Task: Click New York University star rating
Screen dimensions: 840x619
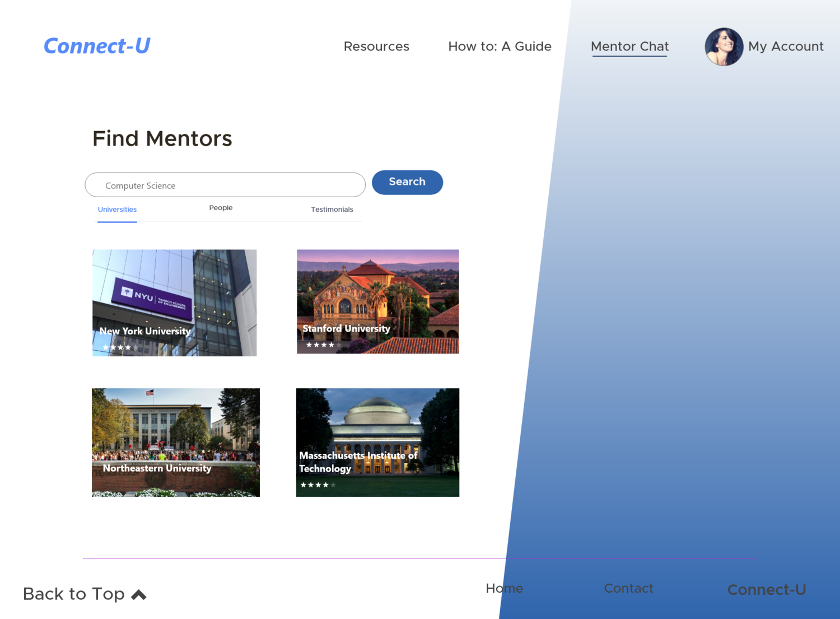Action: (120, 348)
